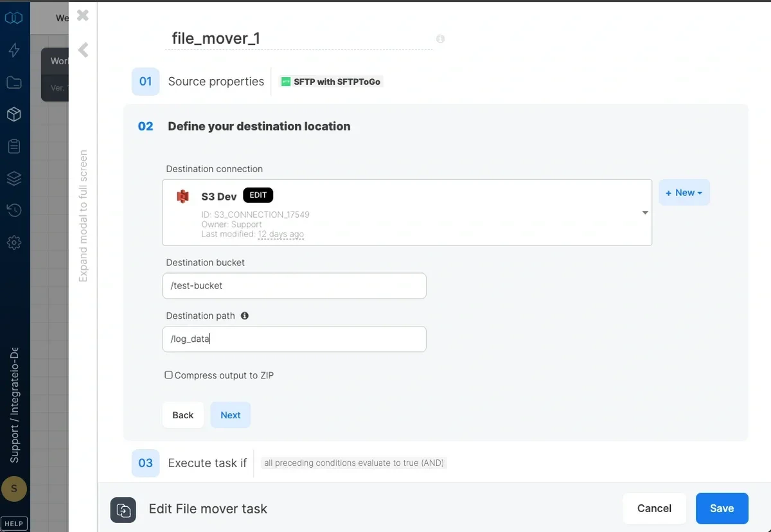This screenshot has width=771, height=532.
Task: Click inside the Destination bucket input field
Action: 294,285
